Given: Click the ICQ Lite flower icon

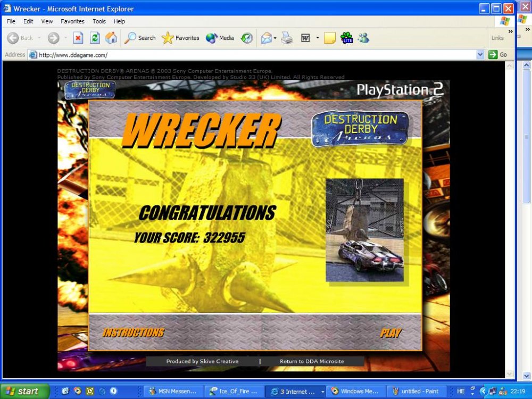Looking at the screenshot, I should 346,38.
